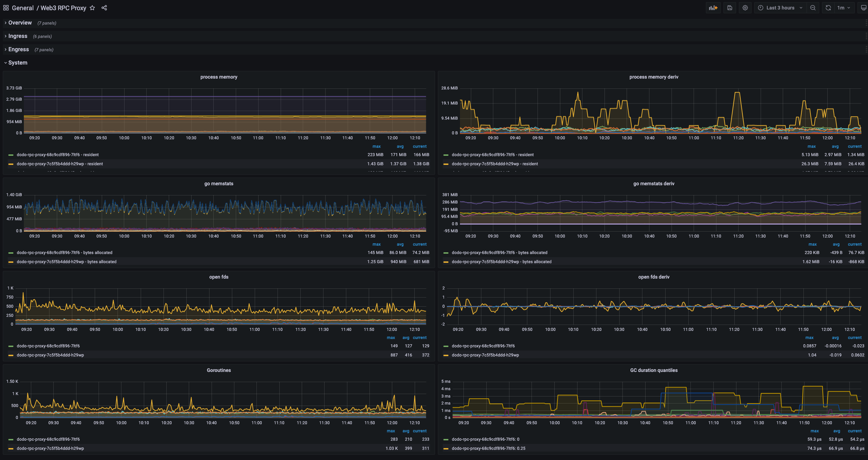Change green swatch for 7ltf6 in Goroutines
The width and height of the screenshot is (868, 460).
(x=11, y=440)
